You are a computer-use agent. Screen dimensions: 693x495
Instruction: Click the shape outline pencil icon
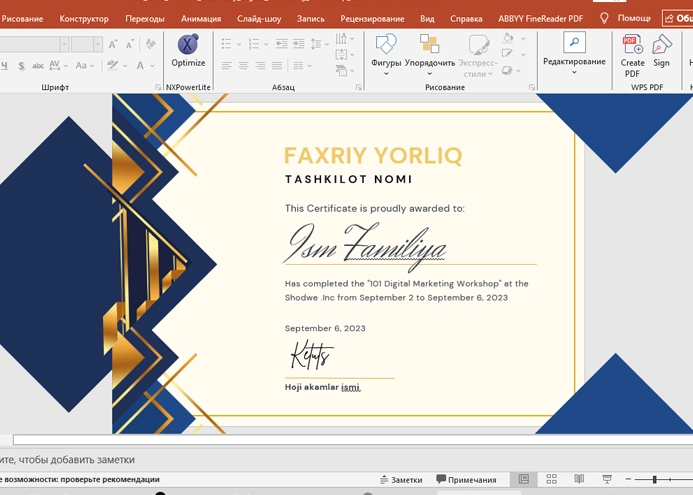tap(507, 54)
